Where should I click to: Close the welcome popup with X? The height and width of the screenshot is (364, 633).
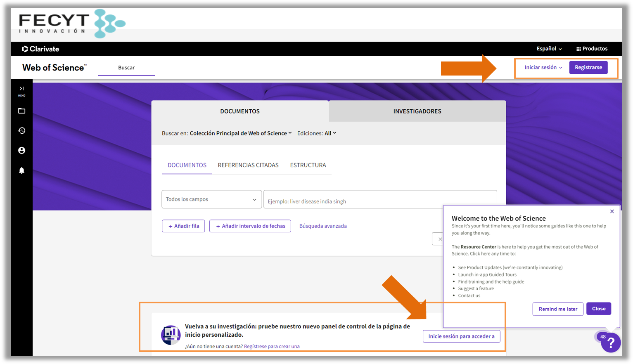[612, 211]
